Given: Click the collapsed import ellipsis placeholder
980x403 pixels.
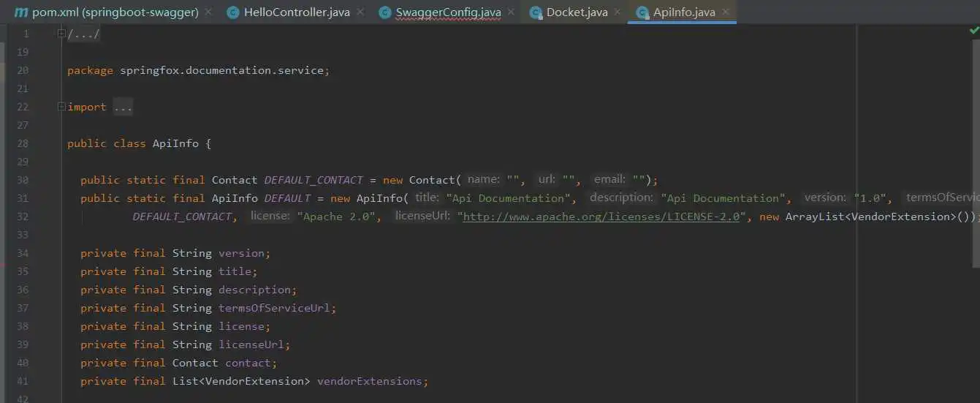Looking at the screenshot, I should pos(123,107).
